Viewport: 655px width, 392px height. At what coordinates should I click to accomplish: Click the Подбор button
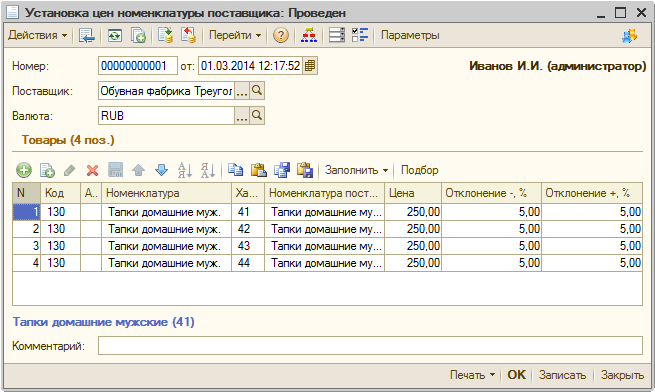(x=419, y=170)
